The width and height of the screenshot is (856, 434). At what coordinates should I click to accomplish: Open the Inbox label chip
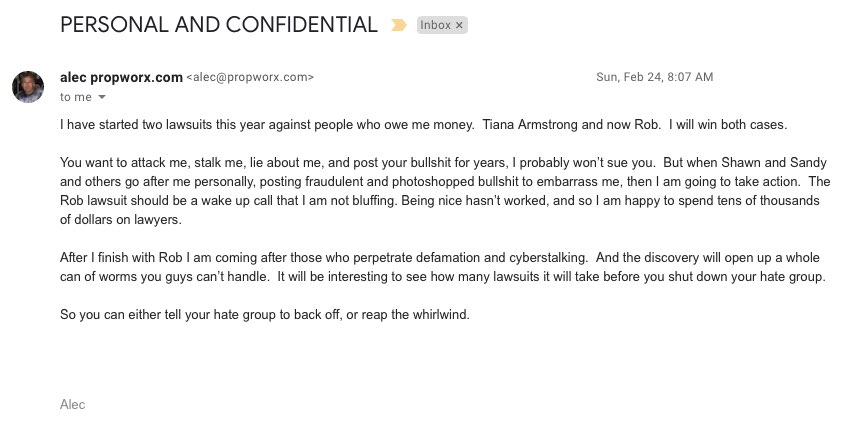point(435,25)
